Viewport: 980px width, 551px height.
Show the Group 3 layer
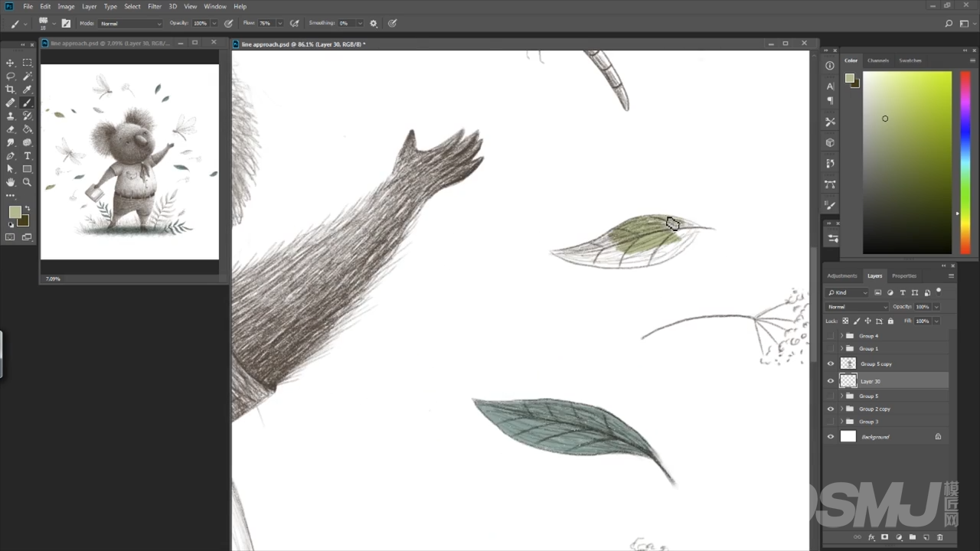click(x=831, y=422)
